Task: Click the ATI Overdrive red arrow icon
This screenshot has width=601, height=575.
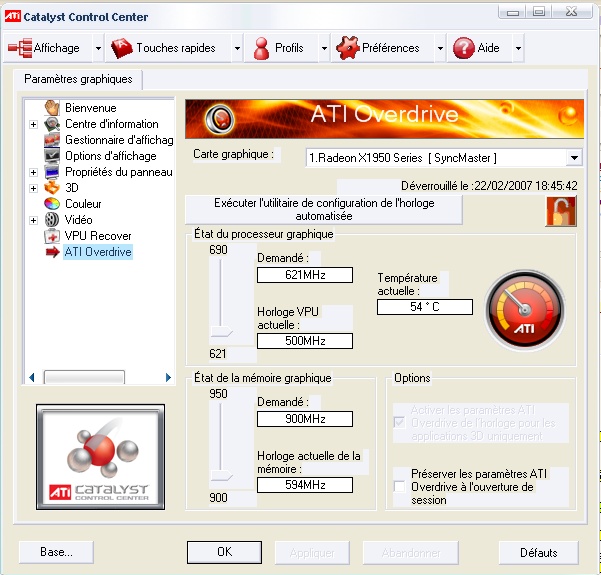Action: pos(53,252)
